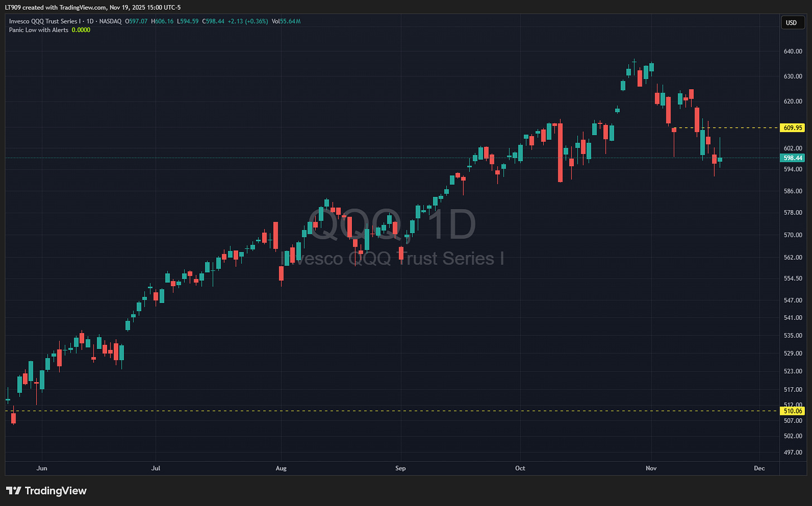Click the 586.00 price axis label
Screen dimensions: 812x506
[793, 191]
